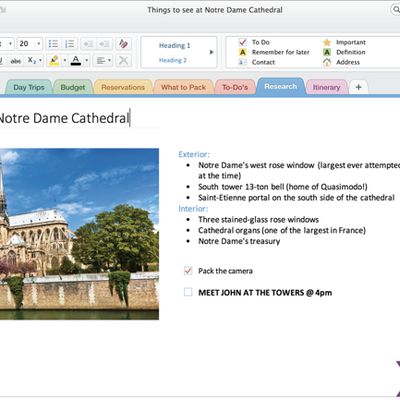
Task: Click Notre Dame's west rose window line
Action: (x=299, y=170)
